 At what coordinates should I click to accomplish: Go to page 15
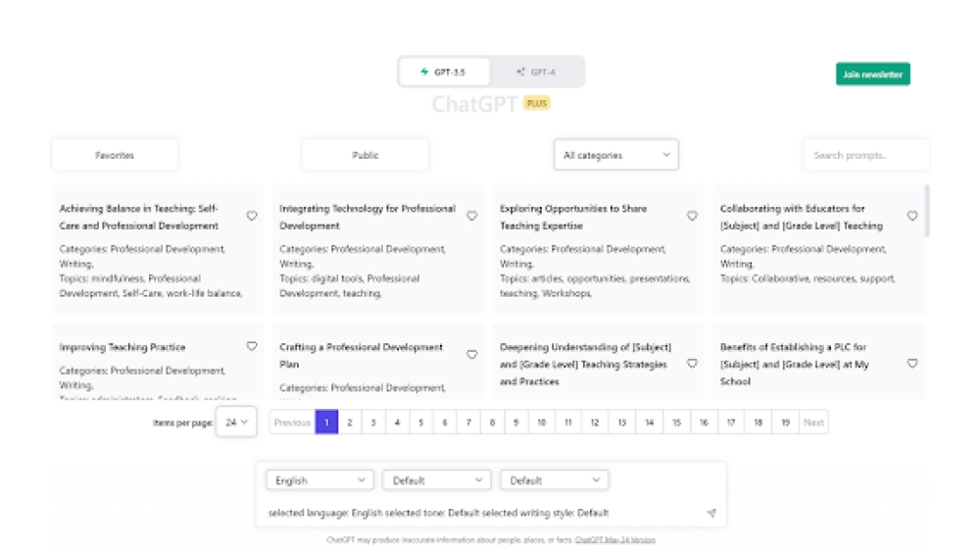[x=676, y=423]
